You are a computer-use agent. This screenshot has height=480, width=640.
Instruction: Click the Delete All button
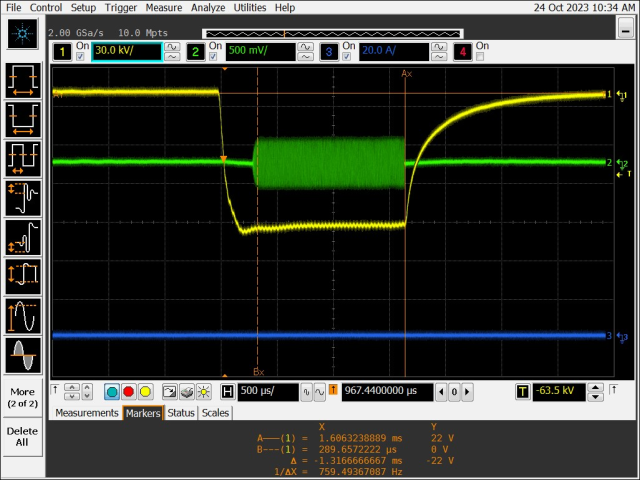pos(22,436)
